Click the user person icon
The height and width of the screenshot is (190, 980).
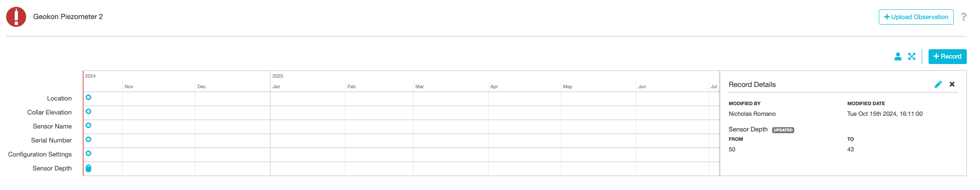pyautogui.click(x=898, y=56)
